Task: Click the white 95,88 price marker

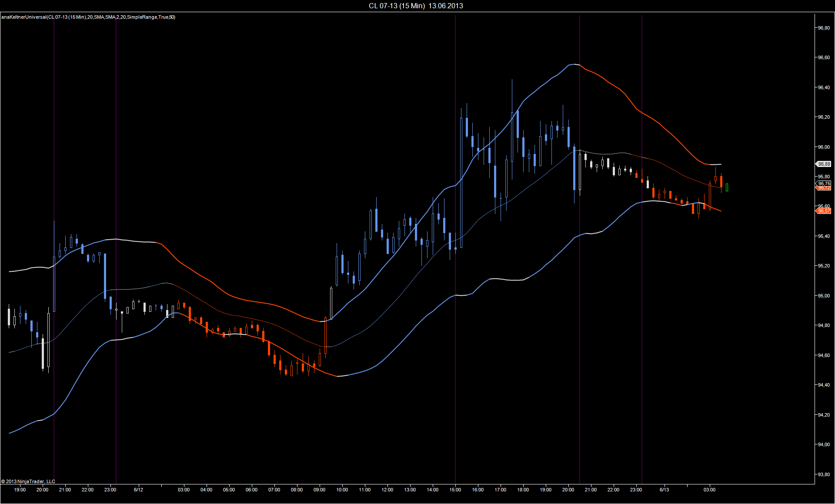Action: (x=824, y=164)
